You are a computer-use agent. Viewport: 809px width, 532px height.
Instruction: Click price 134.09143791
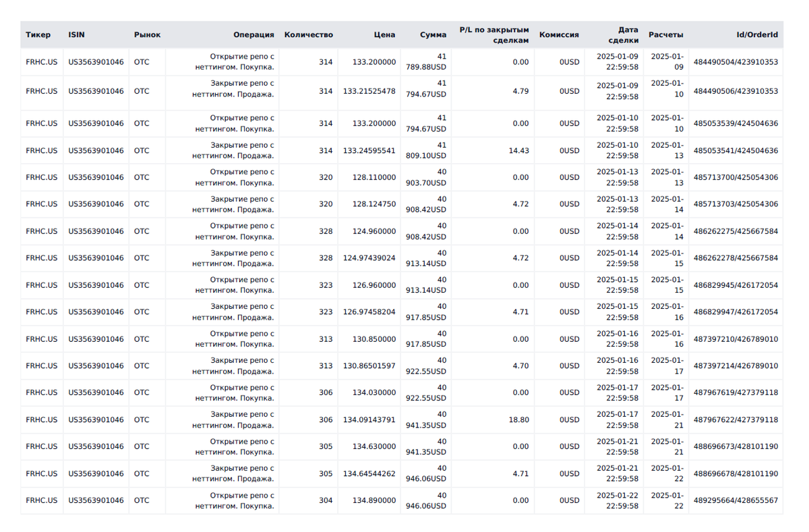pos(369,419)
